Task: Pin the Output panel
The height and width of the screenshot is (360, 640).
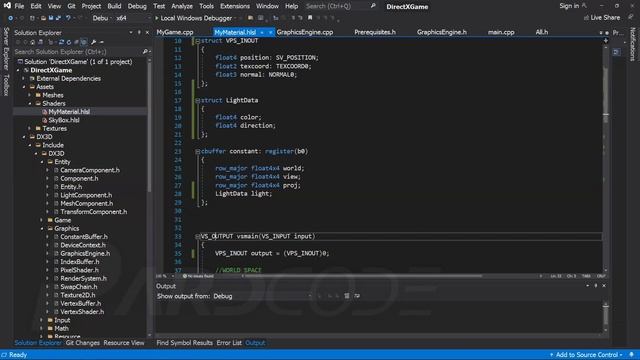Action: click(x=596, y=286)
